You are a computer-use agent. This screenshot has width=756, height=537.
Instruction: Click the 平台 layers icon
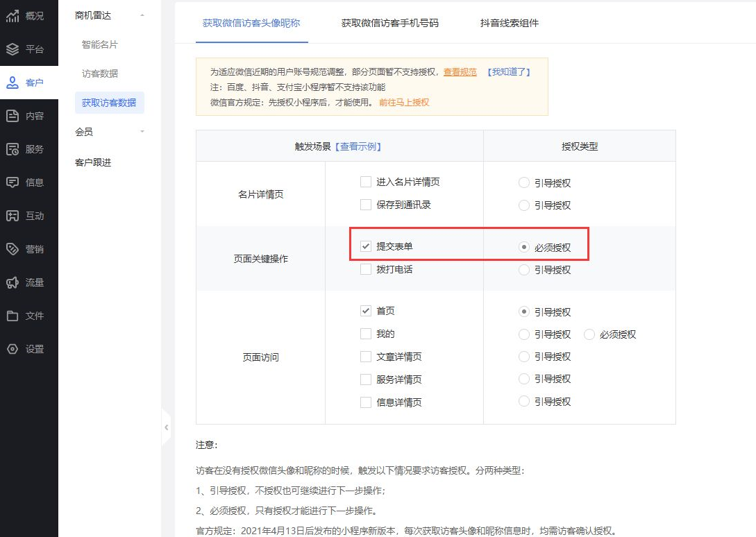pos(12,49)
